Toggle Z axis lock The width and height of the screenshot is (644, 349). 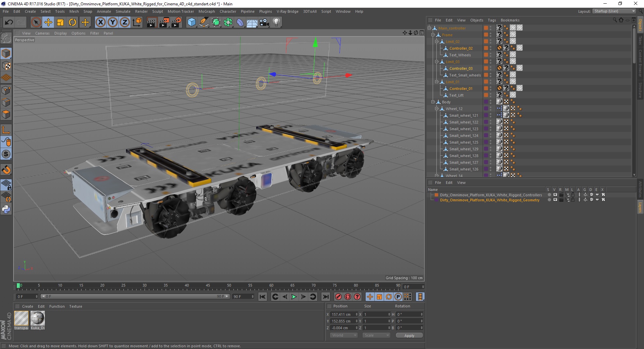125,22
